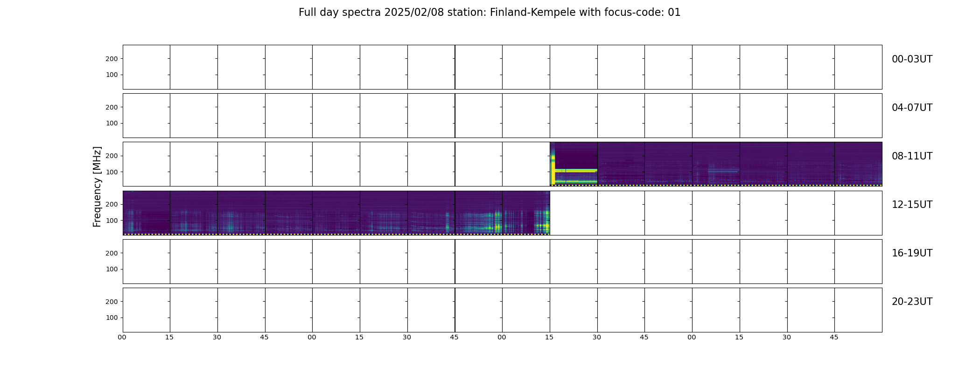Click the 200 tick label of the 16-19UT row
This screenshot has width=980, height=373.
[112, 253]
